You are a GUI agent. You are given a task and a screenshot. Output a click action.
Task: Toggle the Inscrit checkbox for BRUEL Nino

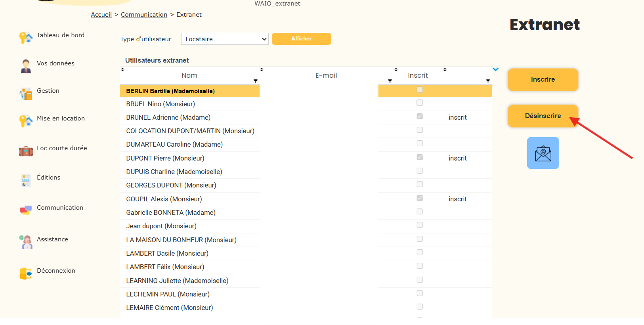420,103
